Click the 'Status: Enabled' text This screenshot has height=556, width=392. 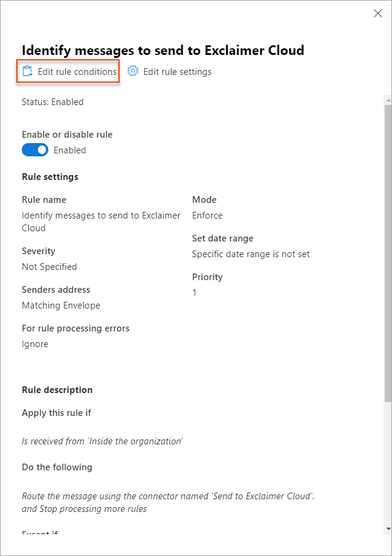[53, 102]
